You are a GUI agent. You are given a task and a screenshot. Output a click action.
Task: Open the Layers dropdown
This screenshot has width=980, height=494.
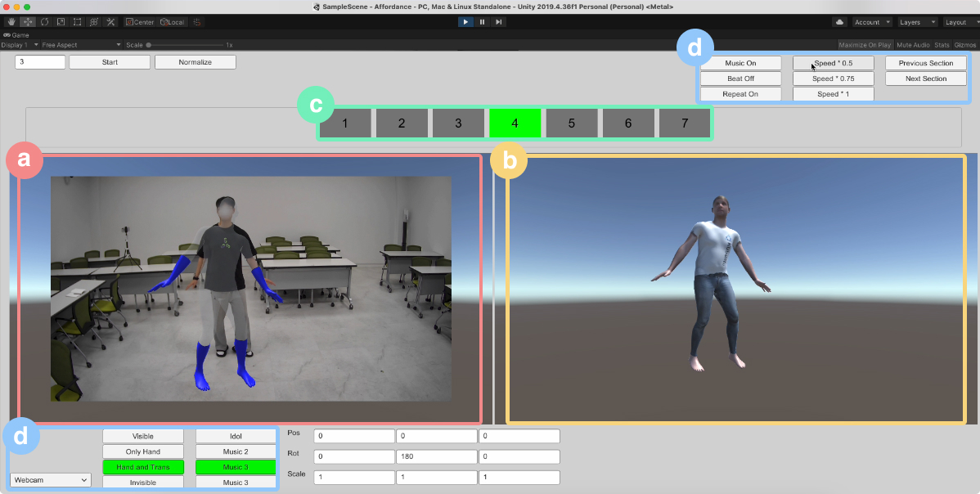[915, 22]
